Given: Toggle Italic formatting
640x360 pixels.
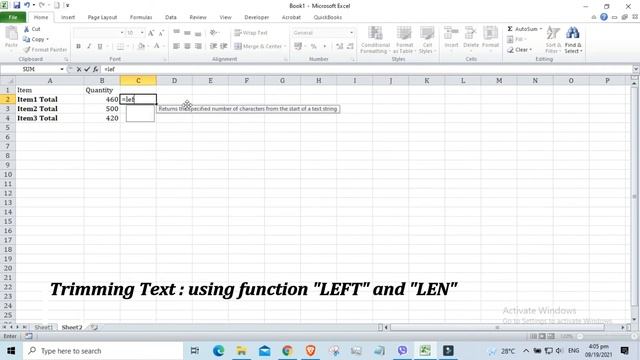Looking at the screenshot, I should (x=89, y=46).
